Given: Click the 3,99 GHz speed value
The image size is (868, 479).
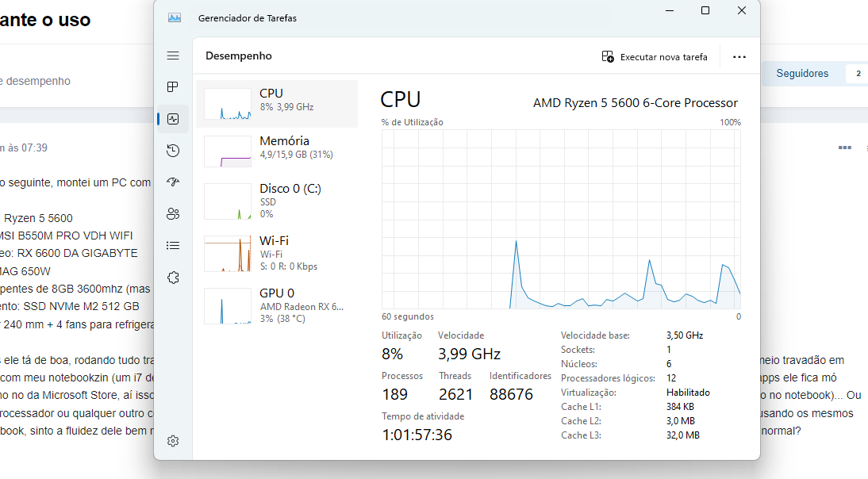Looking at the screenshot, I should tap(469, 354).
